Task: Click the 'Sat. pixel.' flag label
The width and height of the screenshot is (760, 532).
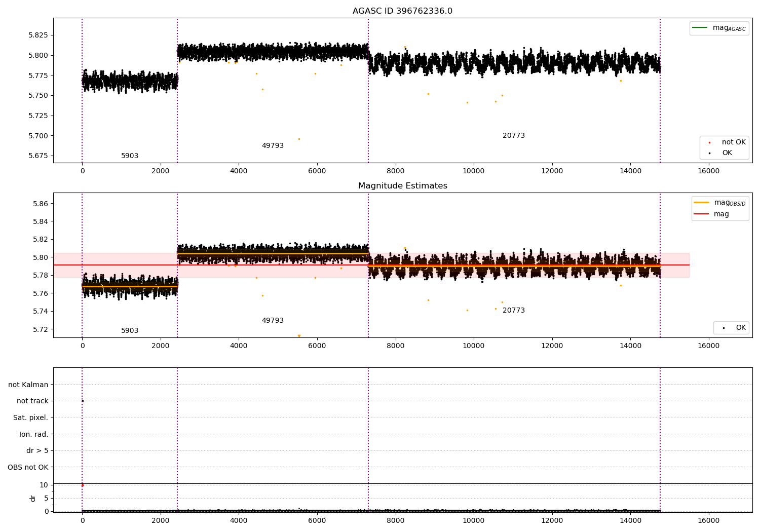Action: [x=31, y=418]
